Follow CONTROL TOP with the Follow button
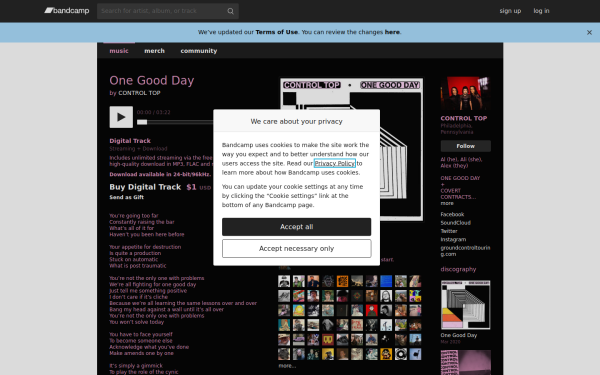The height and width of the screenshot is (375, 600). coord(466,146)
